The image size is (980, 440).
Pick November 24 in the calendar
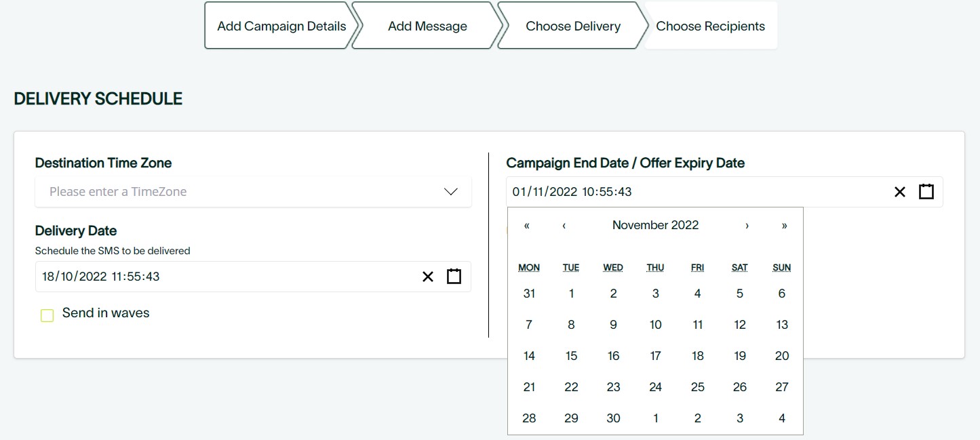656,387
